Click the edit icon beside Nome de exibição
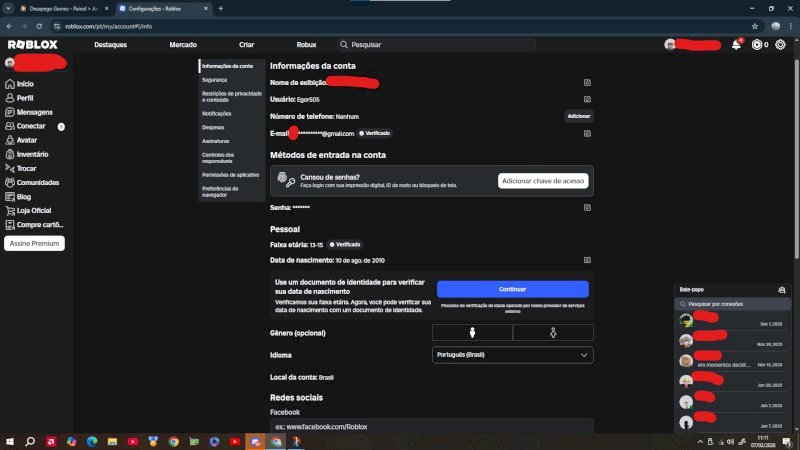800x450 pixels. (587, 82)
